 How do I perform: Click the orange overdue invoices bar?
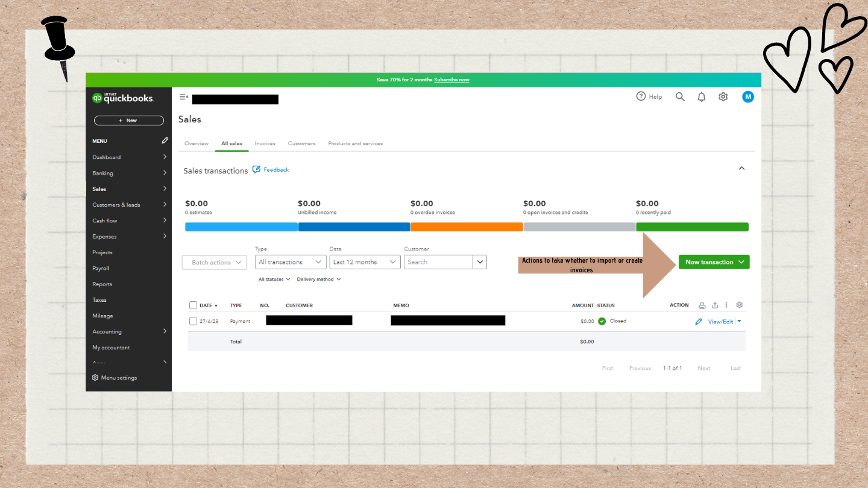467,227
